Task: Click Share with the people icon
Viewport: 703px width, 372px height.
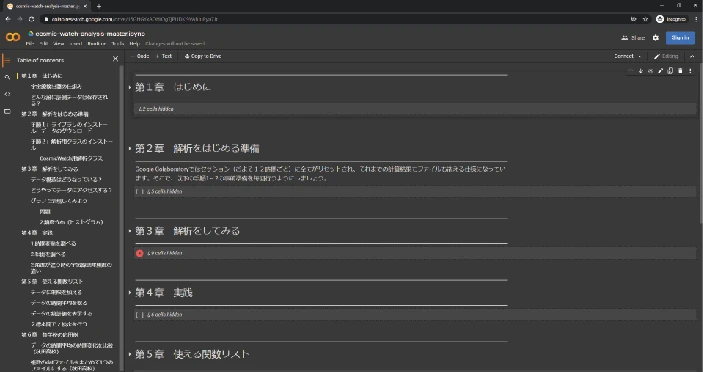Action: pyautogui.click(x=633, y=38)
